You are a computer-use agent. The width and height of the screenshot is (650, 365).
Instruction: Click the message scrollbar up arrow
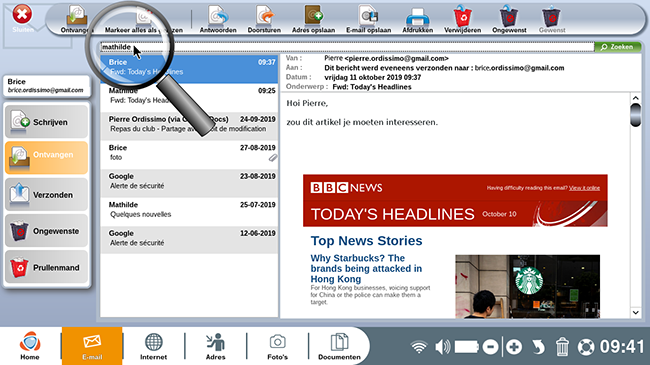pos(635,98)
